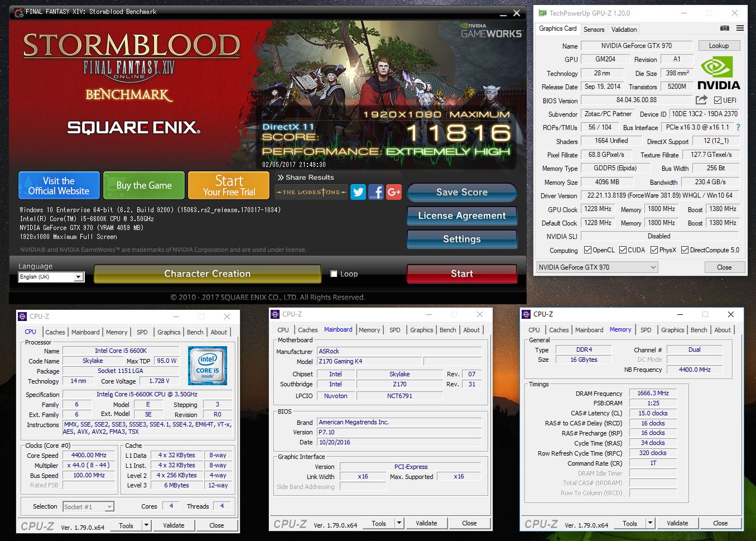Click the Buy the Game button
The image size is (756, 541).
click(144, 185)
